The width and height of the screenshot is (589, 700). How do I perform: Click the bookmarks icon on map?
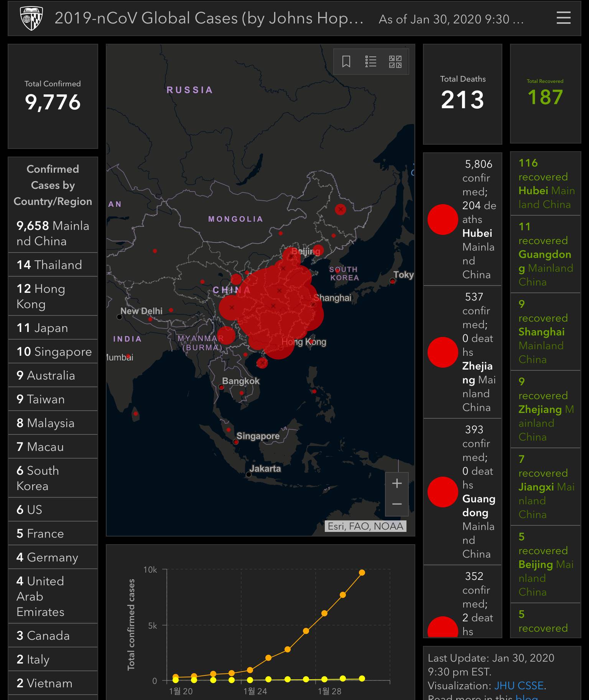346,61
